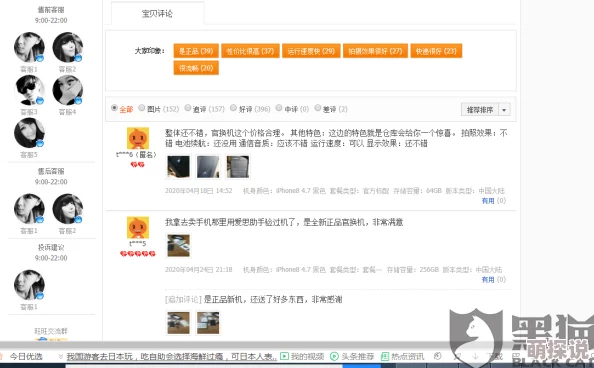Select the 好评 (396) radio filter

pyautogui.click(x=233, y=108)
